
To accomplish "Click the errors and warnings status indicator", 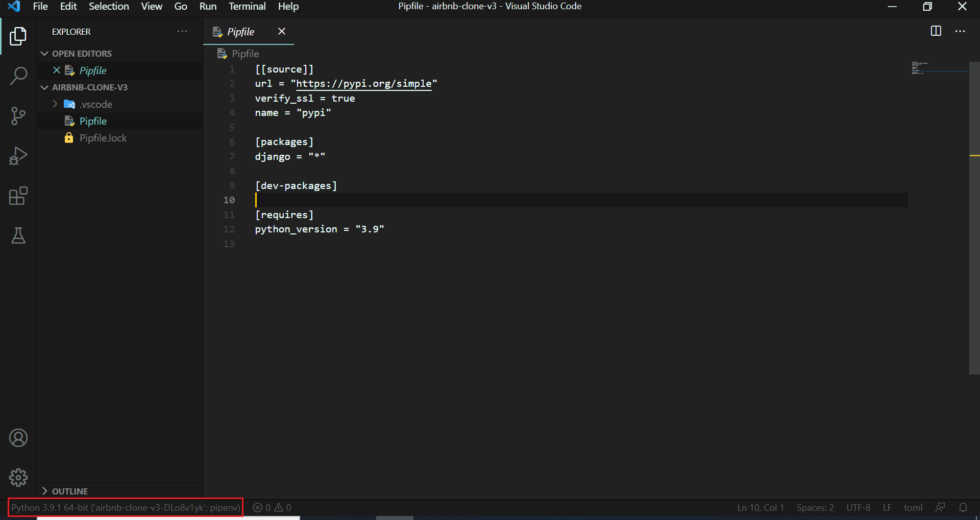I will [272, 507].
